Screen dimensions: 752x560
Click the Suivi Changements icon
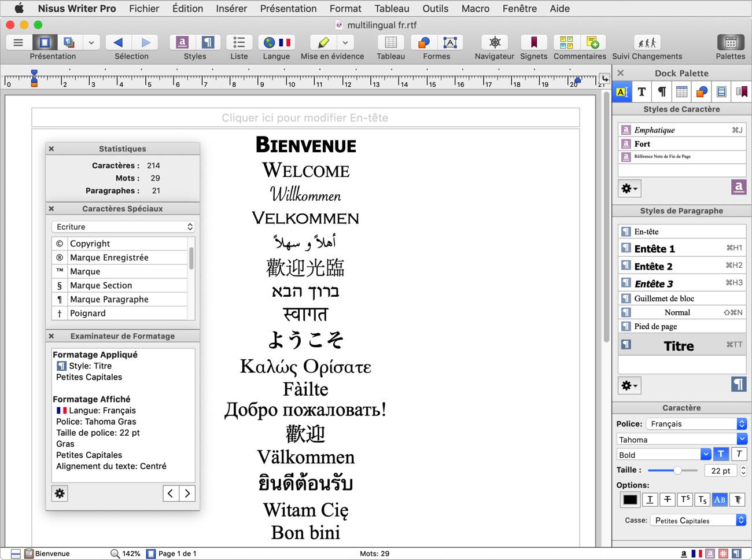[647, 43]
